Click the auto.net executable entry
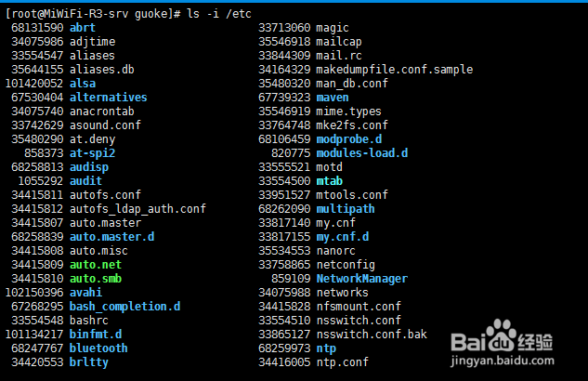The width and height of the screenshot is (588, 381). coord(96,265)
